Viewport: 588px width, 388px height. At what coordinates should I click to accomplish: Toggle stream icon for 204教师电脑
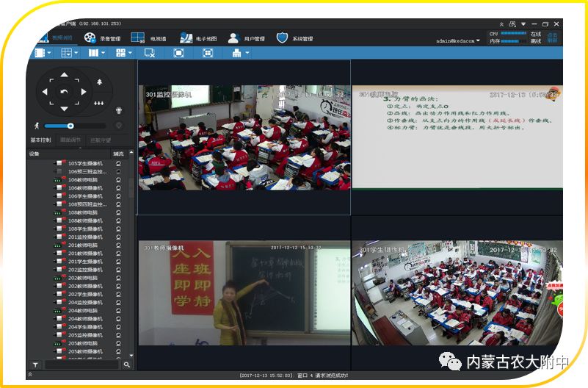coord(118,310)
